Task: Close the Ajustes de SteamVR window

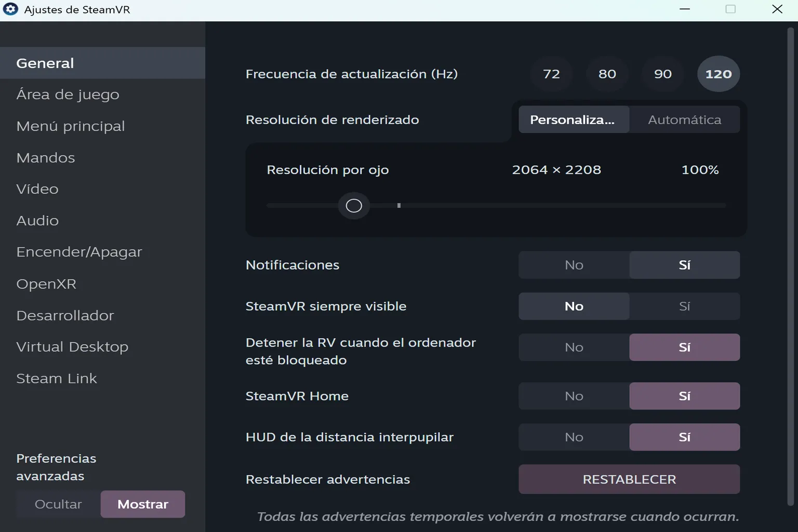Action: click(777, 9)
